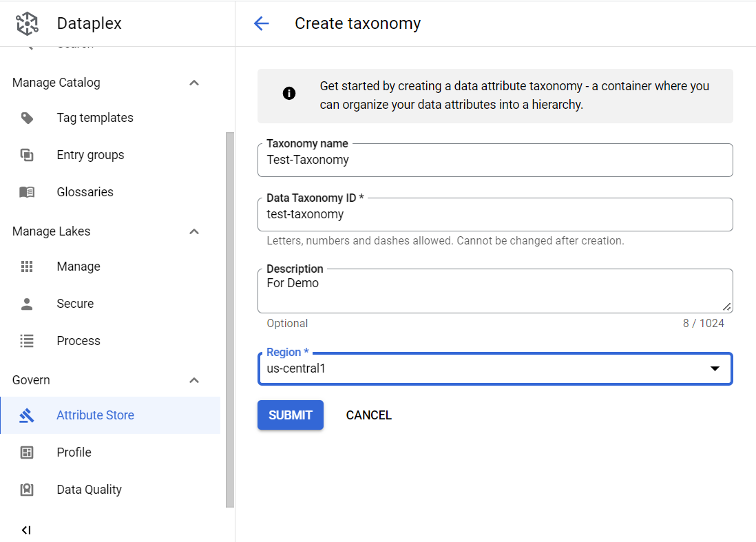Image resolution: width=756 pixels, height=542 pixels.
Task: Collapse the Manage Lakes section
Action: [194, 231]
